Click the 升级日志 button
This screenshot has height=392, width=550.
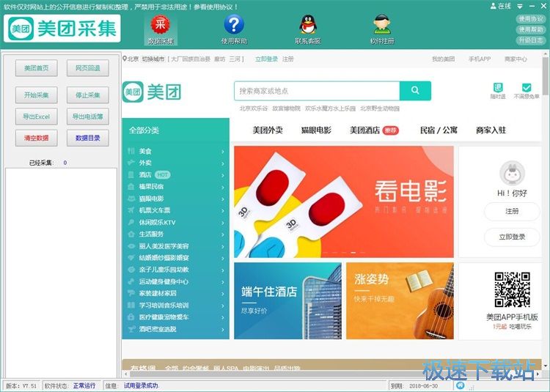[530, 40]
